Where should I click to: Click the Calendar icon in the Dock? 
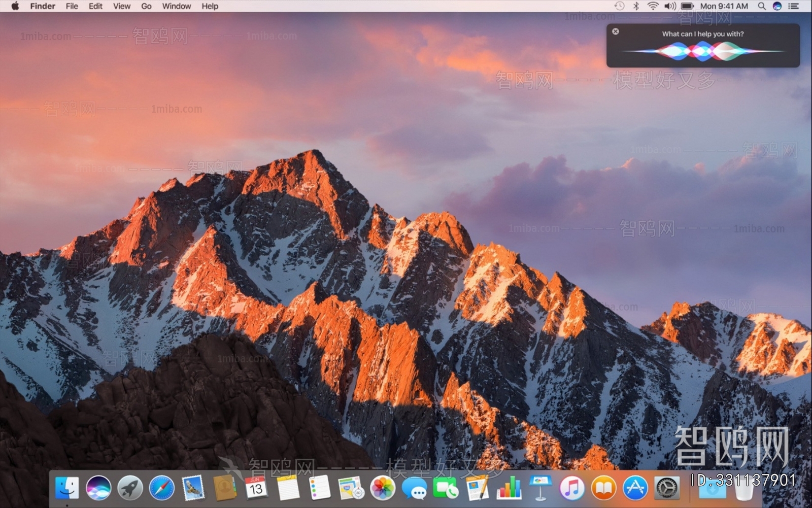256,488
